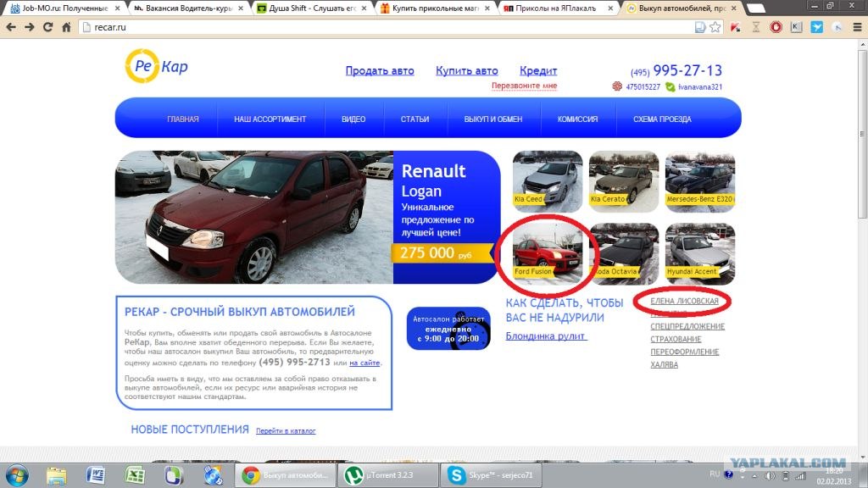Open the КОМИССИЯ menu item

click(577, 119)
